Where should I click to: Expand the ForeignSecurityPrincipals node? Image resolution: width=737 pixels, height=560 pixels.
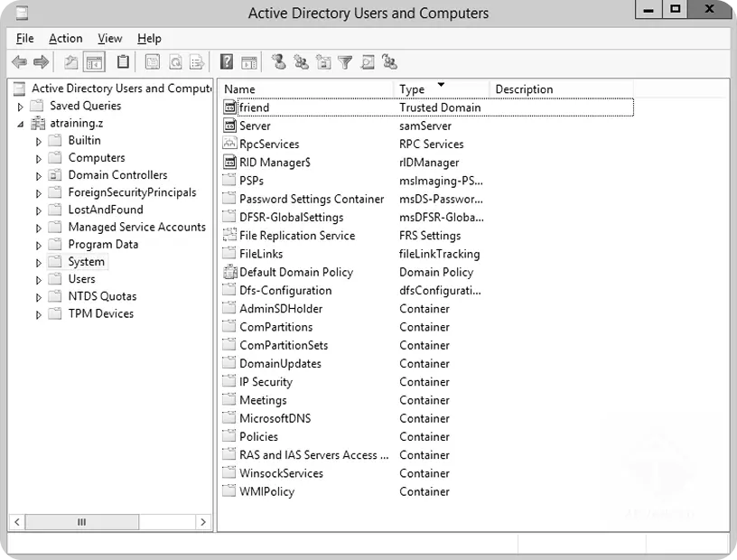tap(39, 193)
